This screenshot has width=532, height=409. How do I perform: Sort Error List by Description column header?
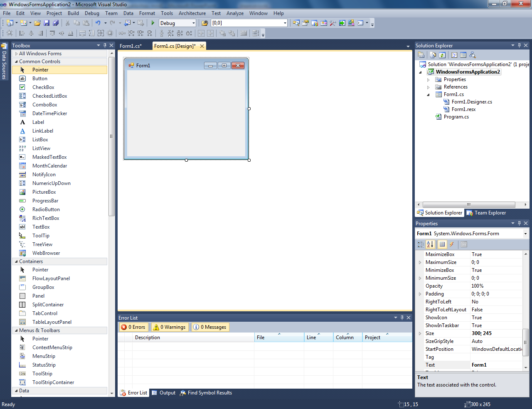[x=193, y=338]
